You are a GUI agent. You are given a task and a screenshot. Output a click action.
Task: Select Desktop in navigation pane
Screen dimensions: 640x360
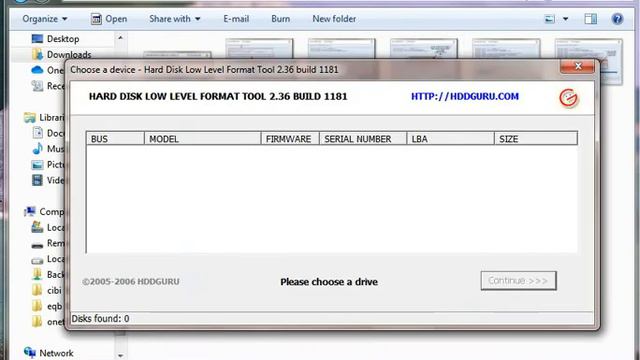(x=55, y=39)
